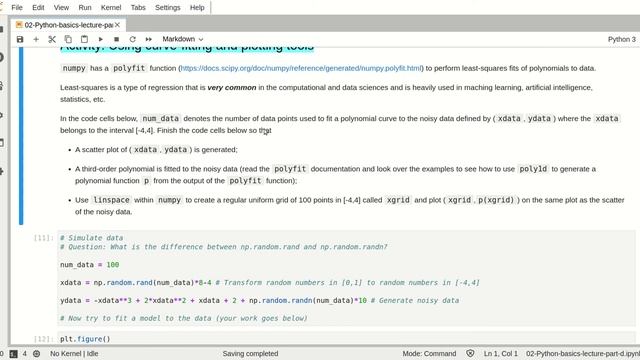The width and height of the screenshot is (640, 360).
Task: Click the notebook filename in status bar
Action: tap(583, 353)
